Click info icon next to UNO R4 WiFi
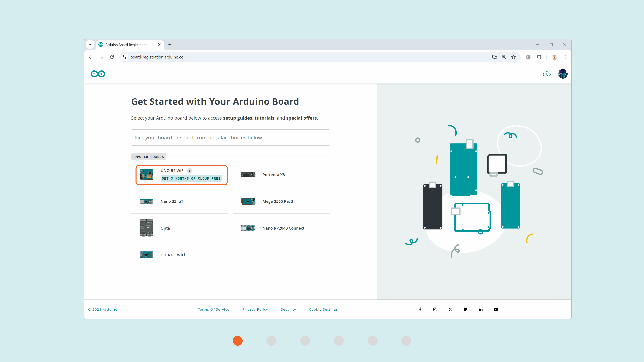644x362 pixels. tap(190, 171)
